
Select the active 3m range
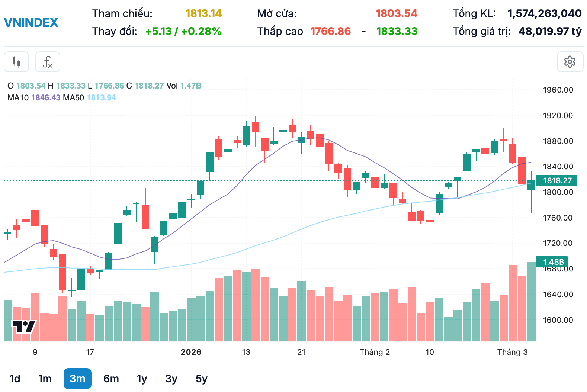77,379
